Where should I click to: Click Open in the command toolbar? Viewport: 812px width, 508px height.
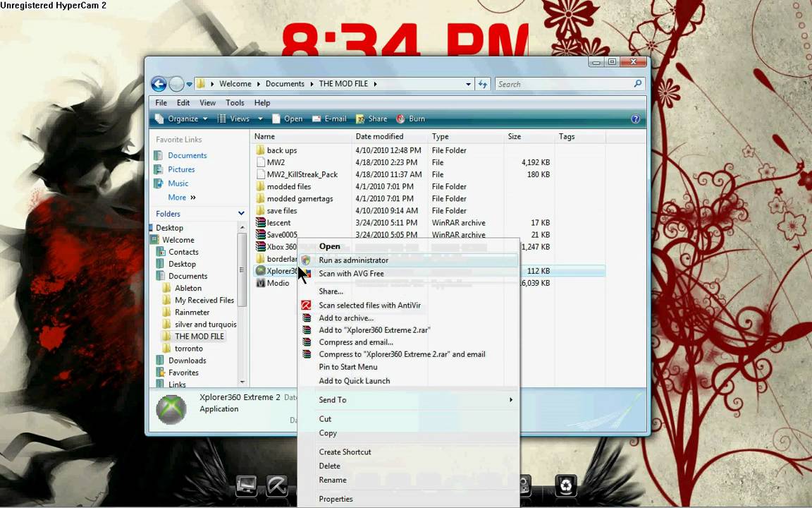[288, 119]
